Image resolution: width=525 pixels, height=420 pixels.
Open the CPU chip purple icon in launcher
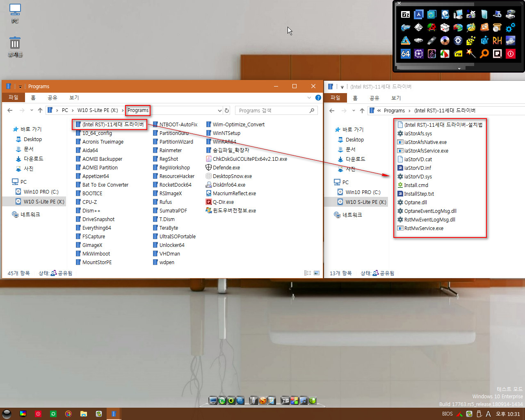click(x=418, y=54)
